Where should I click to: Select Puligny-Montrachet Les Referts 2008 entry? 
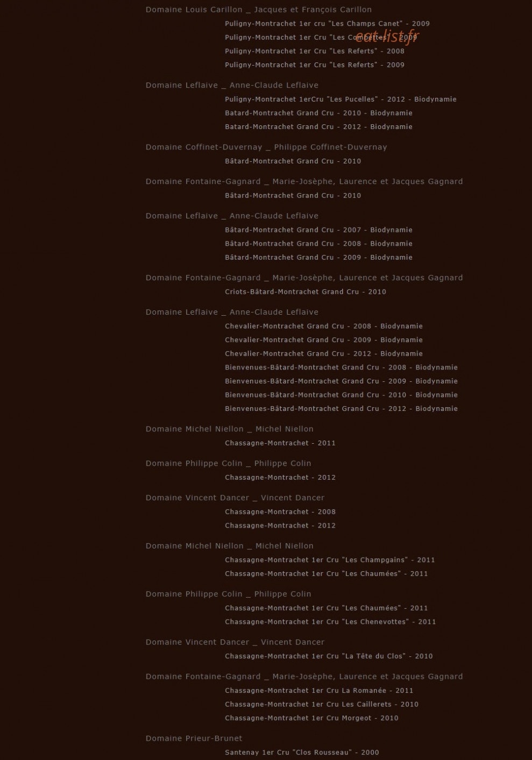pos(315,51)
